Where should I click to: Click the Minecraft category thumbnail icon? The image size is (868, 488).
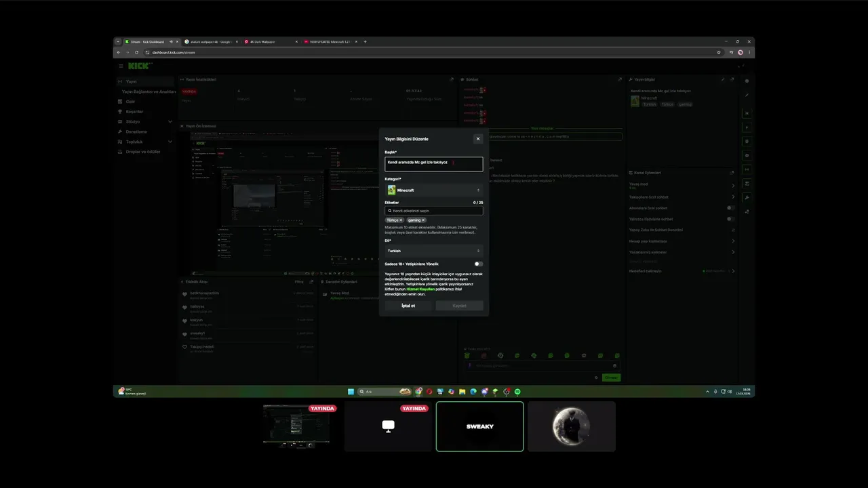(391, 190)
